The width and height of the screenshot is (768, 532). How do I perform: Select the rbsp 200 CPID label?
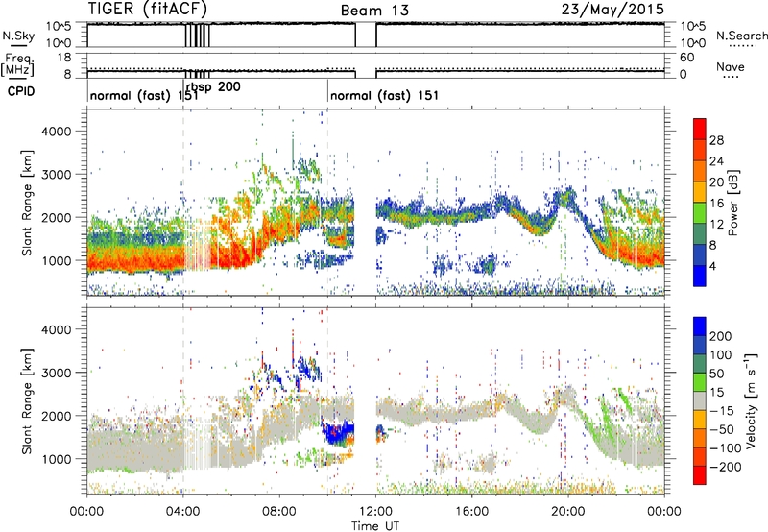click(x=213, y=87)
